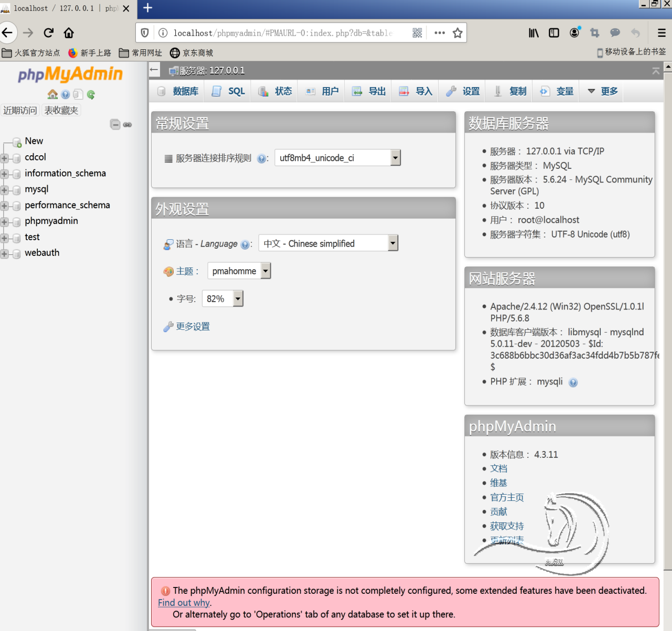Open page actions three-dots menu
This screenshot has width=672, height=631.
click(x=440, y=33)
